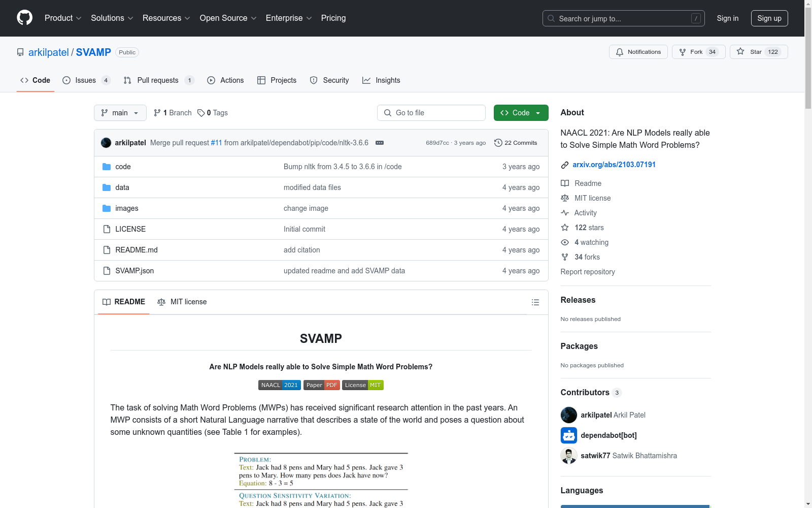812x508 pixels.
Task: Click the Search or jump to field
Action: (624, 18)
